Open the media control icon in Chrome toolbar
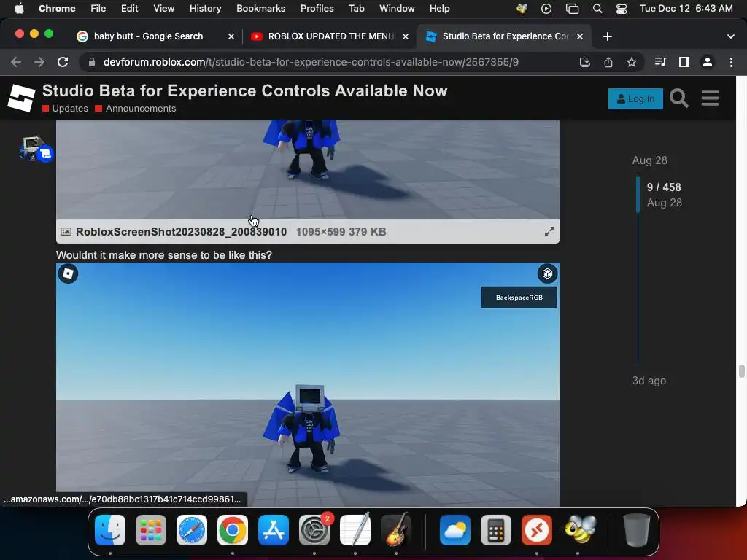 point(660,62)
